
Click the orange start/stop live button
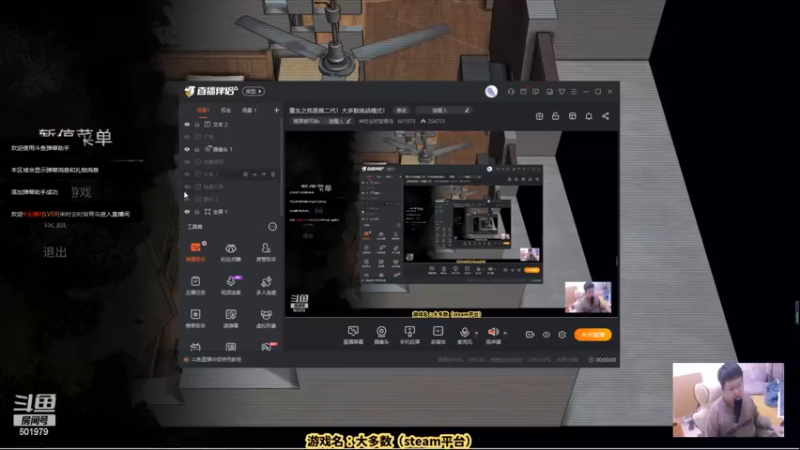pos(593,335)
